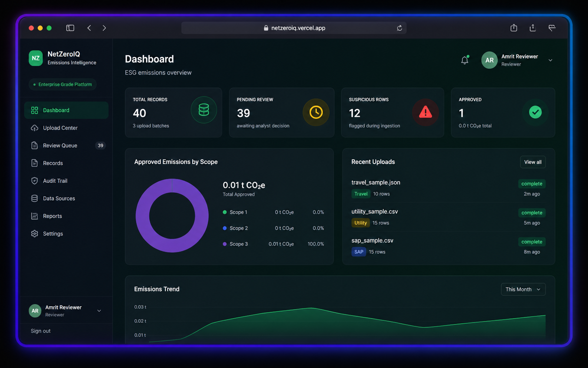The width and height of the screenshot is (588, 368).
Task: Click the Upload Center cloud icon
Action: (x=34, y=128)
